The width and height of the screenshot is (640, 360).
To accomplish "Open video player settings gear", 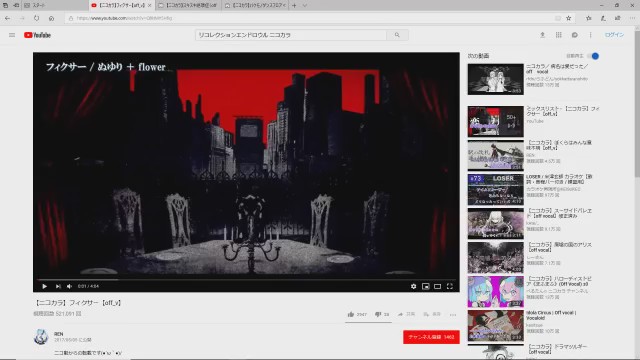I will (413, 287).
